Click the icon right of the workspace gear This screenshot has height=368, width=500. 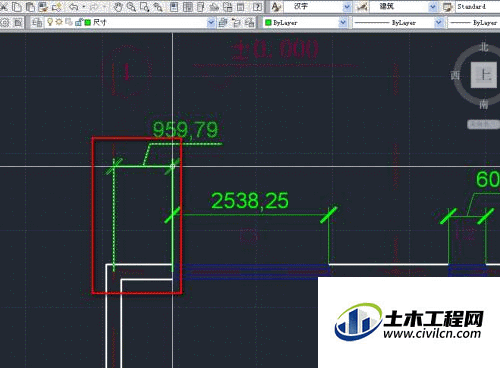(18, 22)
